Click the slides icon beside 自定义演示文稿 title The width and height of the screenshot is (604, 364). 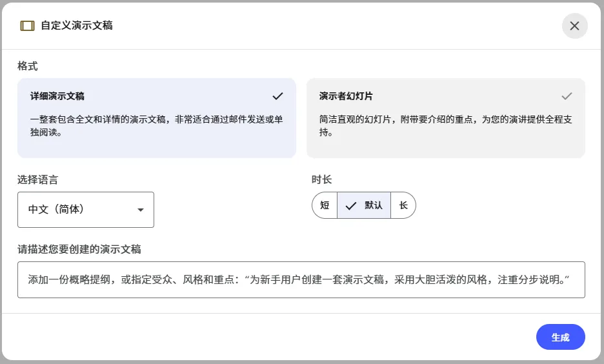pyautogui.click(x=27, y=26)
